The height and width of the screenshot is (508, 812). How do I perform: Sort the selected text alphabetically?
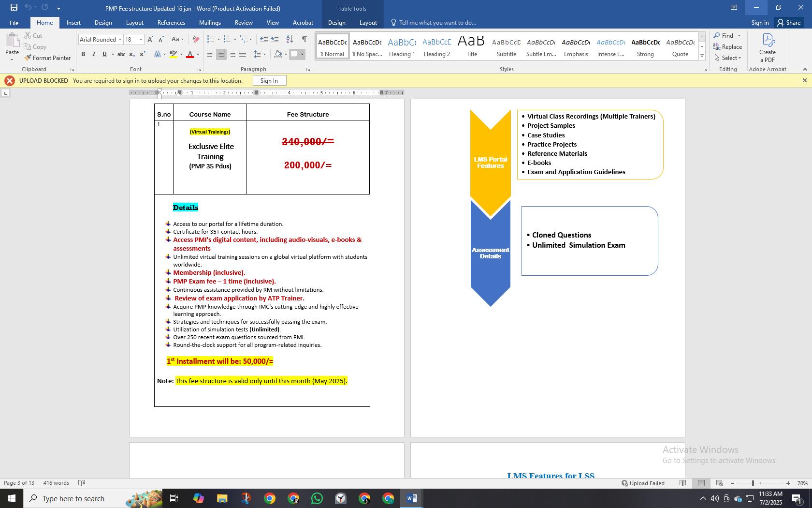(x=290, y=39)
